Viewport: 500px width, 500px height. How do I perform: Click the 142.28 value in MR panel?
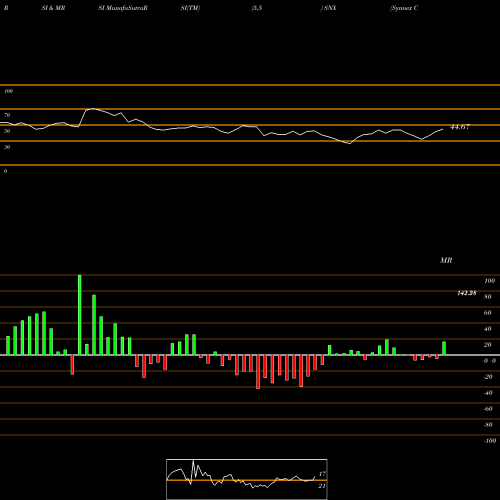pos(467,293)
